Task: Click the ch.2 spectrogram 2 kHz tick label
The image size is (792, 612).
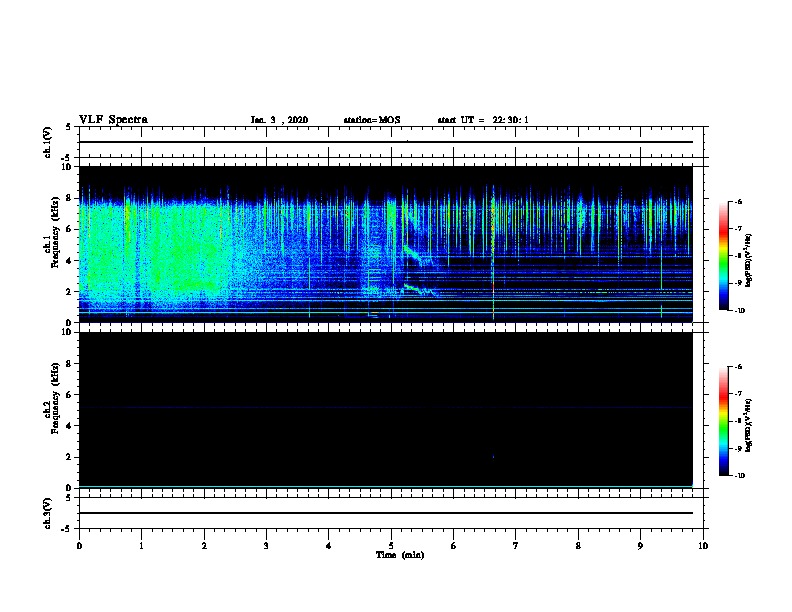Action: [69, 457]
